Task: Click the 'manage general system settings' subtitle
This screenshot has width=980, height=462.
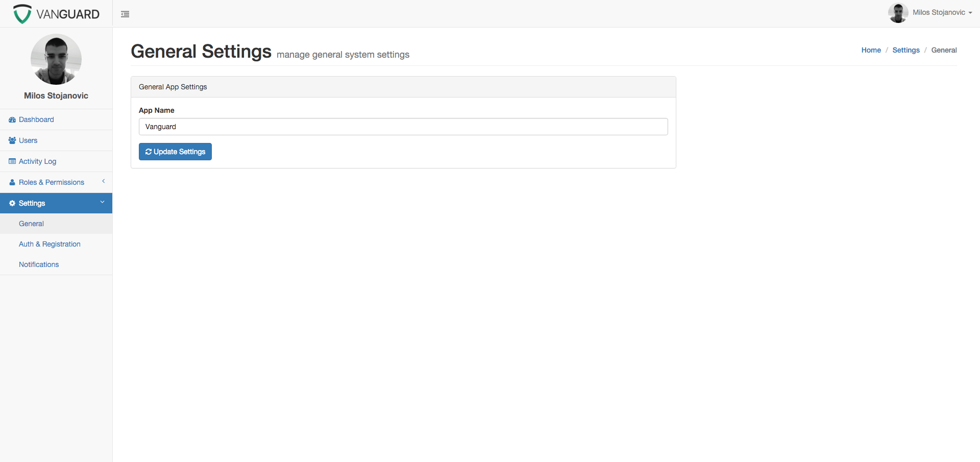Action: (343, 55)
